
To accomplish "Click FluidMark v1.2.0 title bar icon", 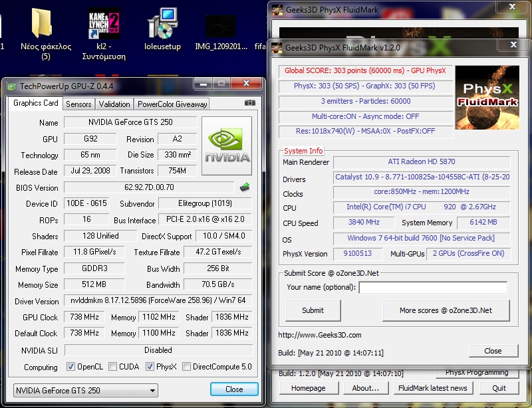I will [277, 47].
